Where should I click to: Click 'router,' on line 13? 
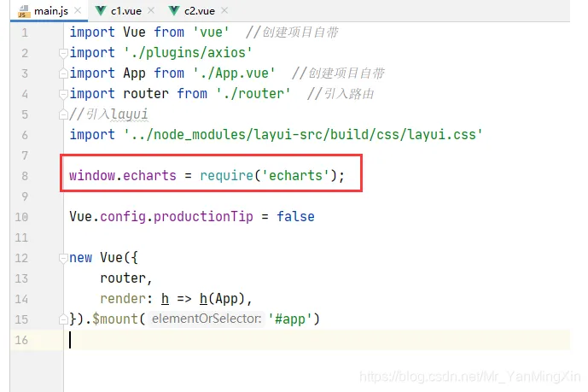coord(126,278)
